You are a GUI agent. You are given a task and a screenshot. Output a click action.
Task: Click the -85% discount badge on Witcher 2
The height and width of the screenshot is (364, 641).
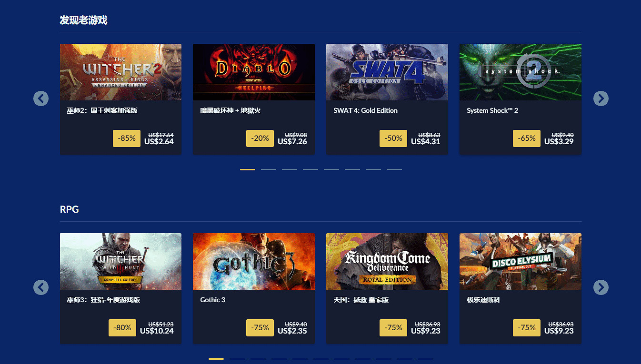(x=127, y=138)
